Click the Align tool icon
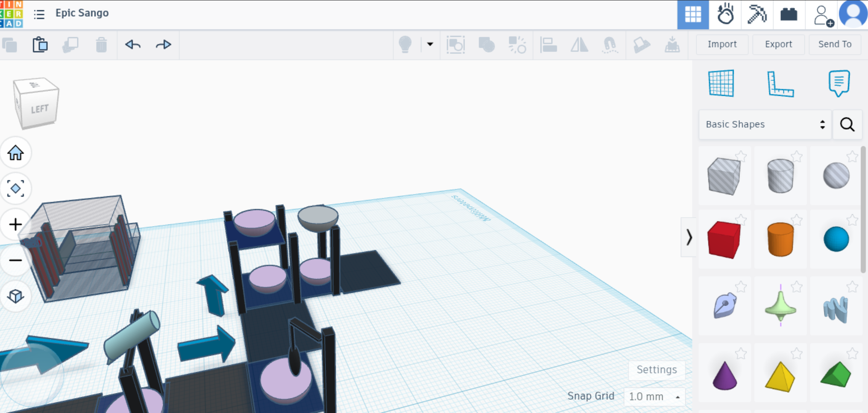The image size is (868, 413). [548, 44]
